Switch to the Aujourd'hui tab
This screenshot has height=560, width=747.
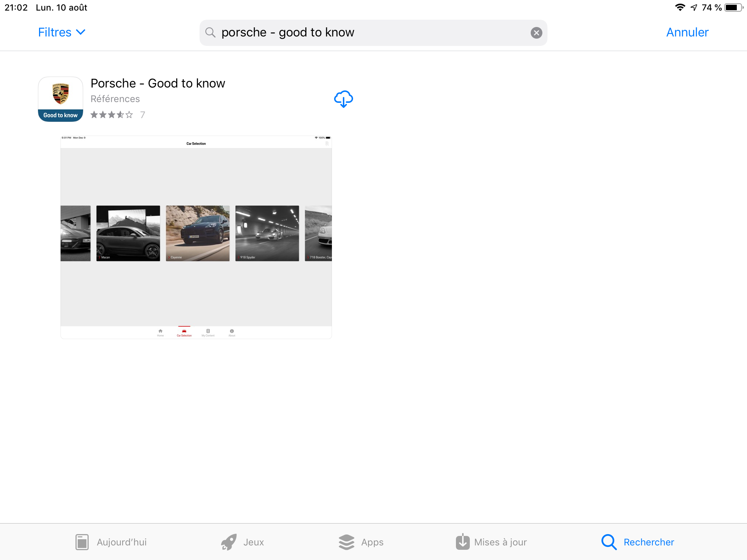[x=111, y=542]
